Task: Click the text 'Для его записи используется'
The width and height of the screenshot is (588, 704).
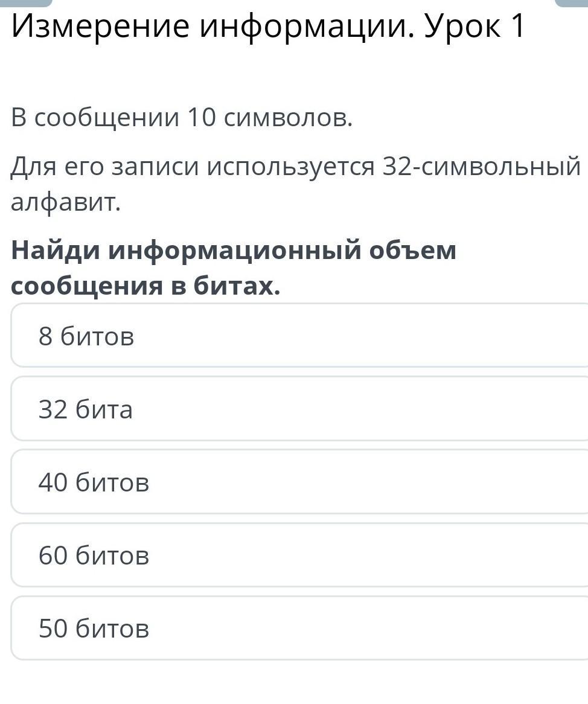Action: point(192,167)
